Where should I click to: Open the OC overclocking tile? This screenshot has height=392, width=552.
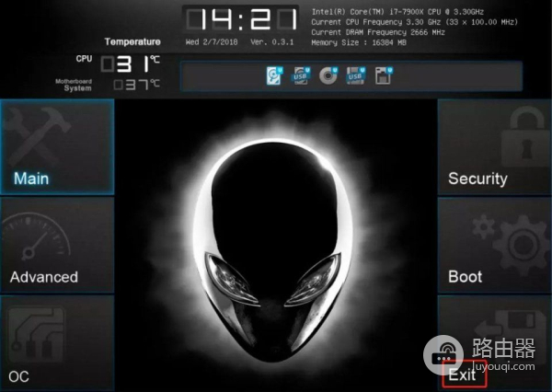tap(57, 343)
